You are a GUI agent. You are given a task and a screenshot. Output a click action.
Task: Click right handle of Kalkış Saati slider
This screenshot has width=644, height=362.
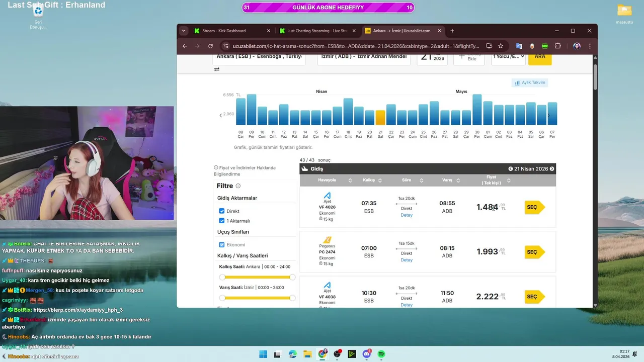292,277
